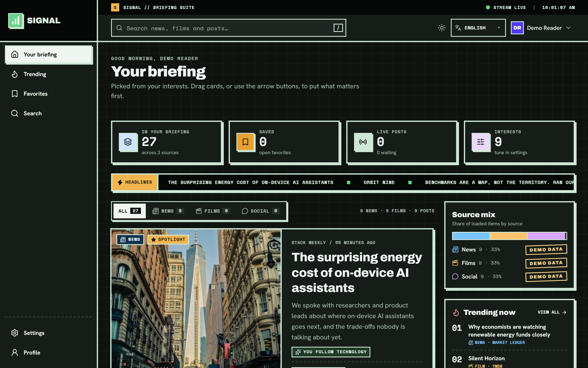The image size is (588, 368).
Task: Click the orange S badge in top bar
Action: pos(115,8)
